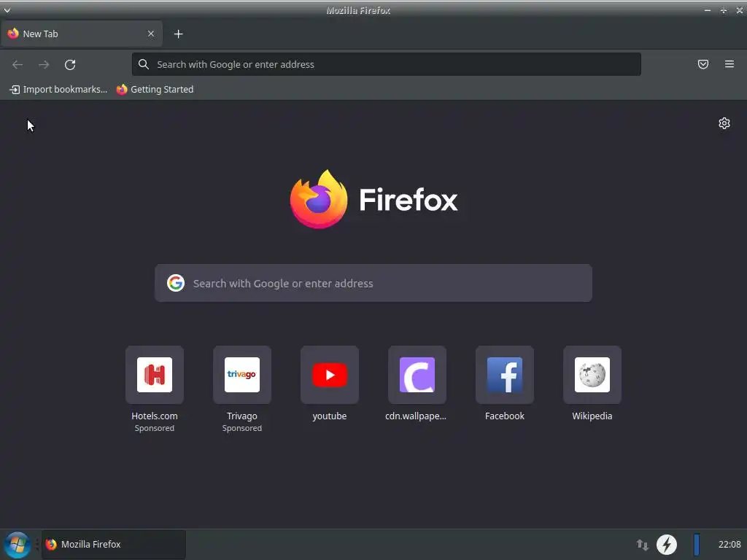
Task: Close the New Tab tab
Action: [150, 34]
